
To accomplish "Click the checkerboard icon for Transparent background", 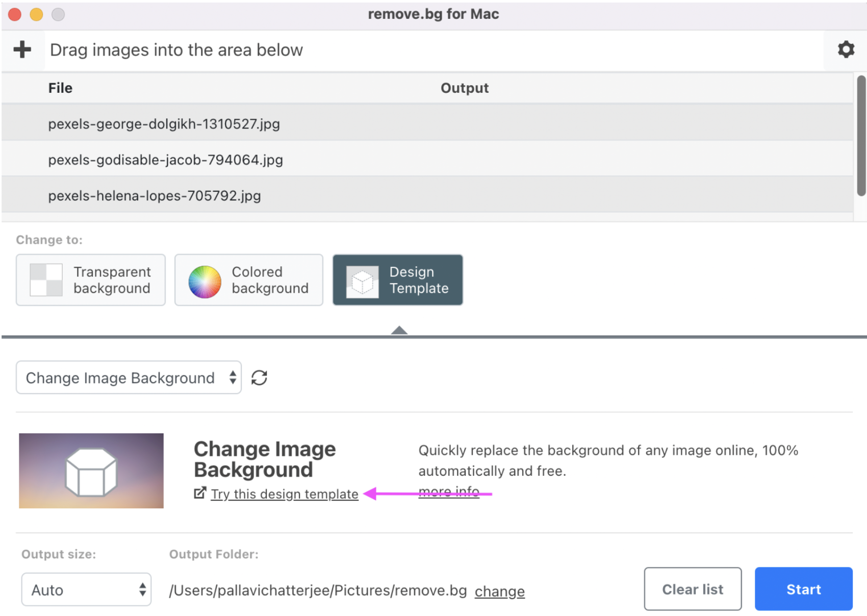I will pos(46,280).
